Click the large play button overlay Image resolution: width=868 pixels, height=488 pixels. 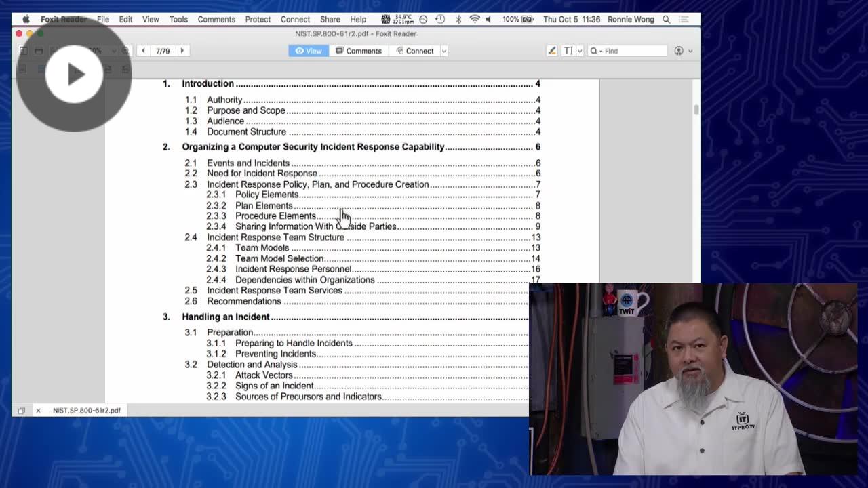74,75
